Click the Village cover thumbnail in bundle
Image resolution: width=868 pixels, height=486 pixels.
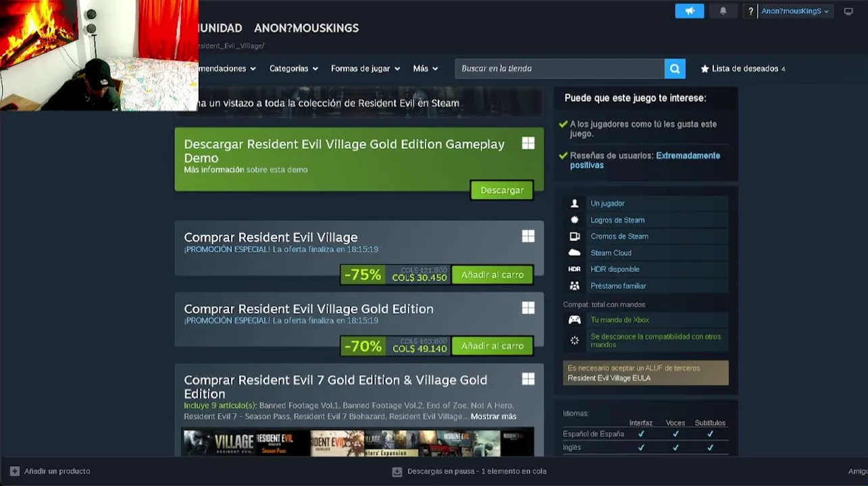click(x=218, y=443)
